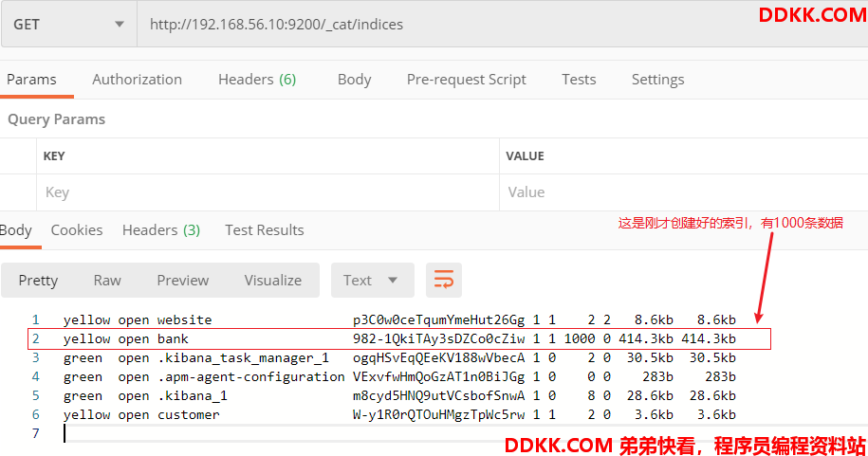Click the UUID 982-1QkiTAy3sDZCo0cZiw
This screenshot has width=868, height=456.
[438, 338]
